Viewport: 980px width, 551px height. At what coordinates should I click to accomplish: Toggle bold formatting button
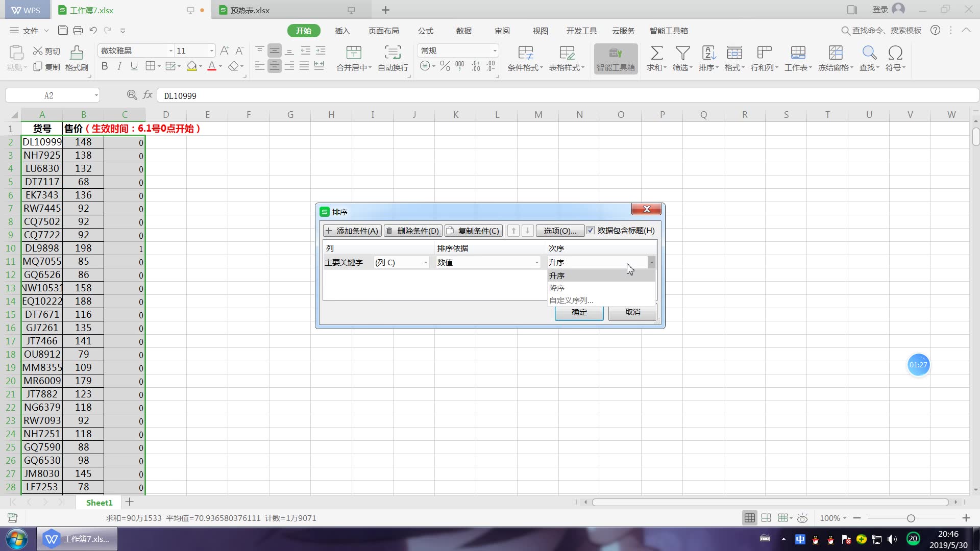click(x=105, y=66)
